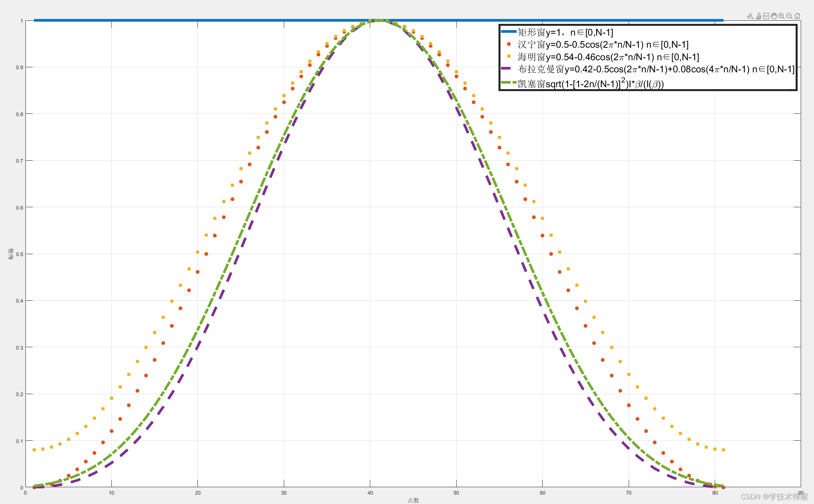Screen dimensions: 814x504
Task: Click the y-axis label 幅值
Action: (x=11, y=253)
